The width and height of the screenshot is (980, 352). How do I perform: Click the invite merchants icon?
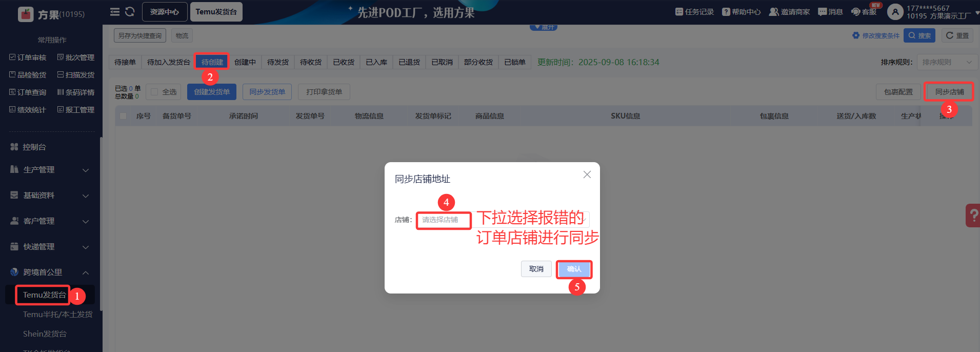[774, 12]
